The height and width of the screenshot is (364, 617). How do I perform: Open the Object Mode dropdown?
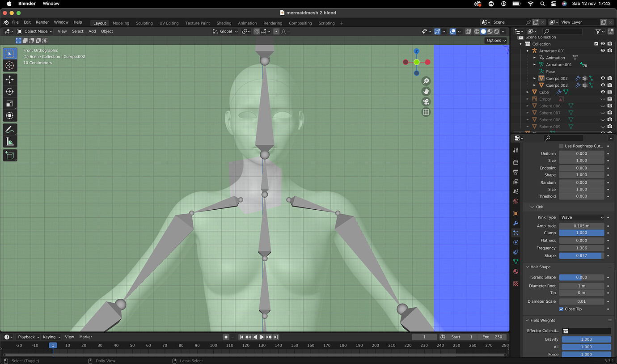point(35,31)
